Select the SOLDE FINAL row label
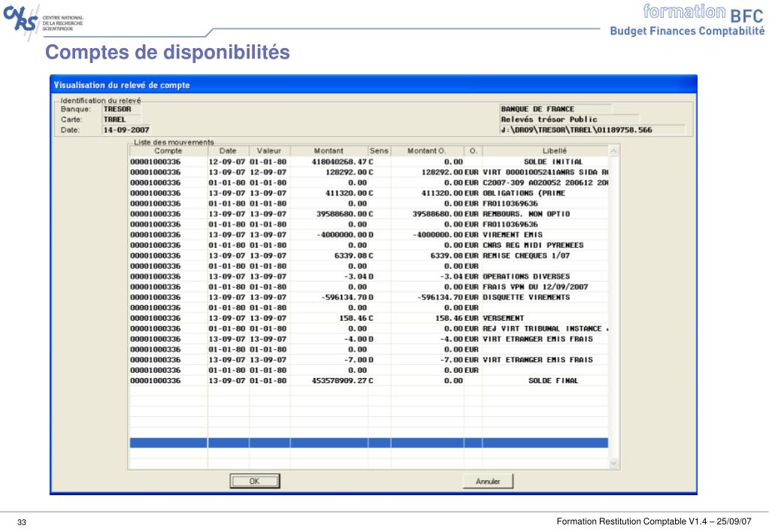This screenshot has width=769, height=532. coord(553,380)
